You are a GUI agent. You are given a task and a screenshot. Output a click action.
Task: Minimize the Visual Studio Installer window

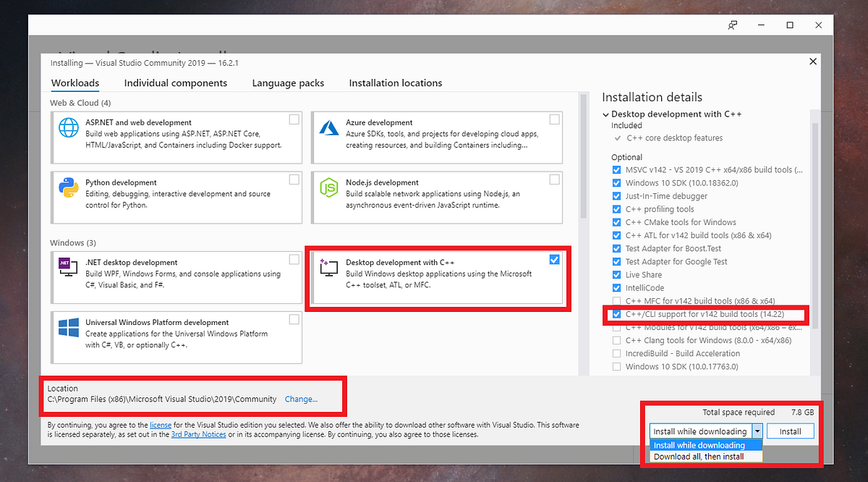point(762,25)
